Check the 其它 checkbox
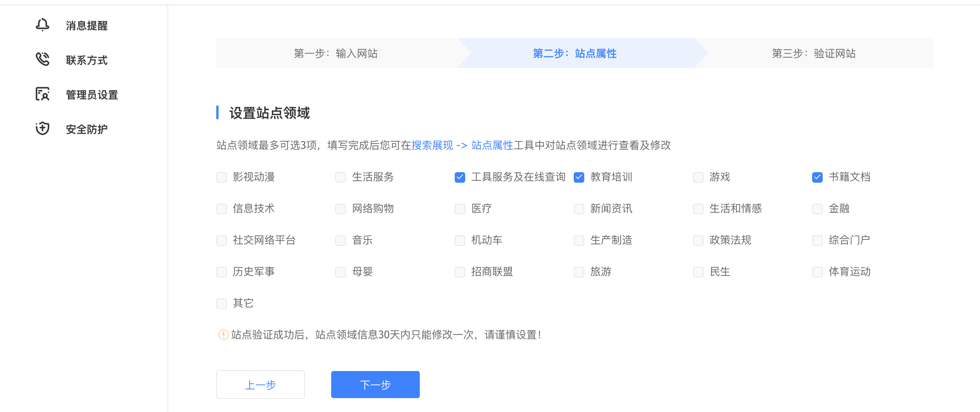The image size is (980, 412). (222, 304)
